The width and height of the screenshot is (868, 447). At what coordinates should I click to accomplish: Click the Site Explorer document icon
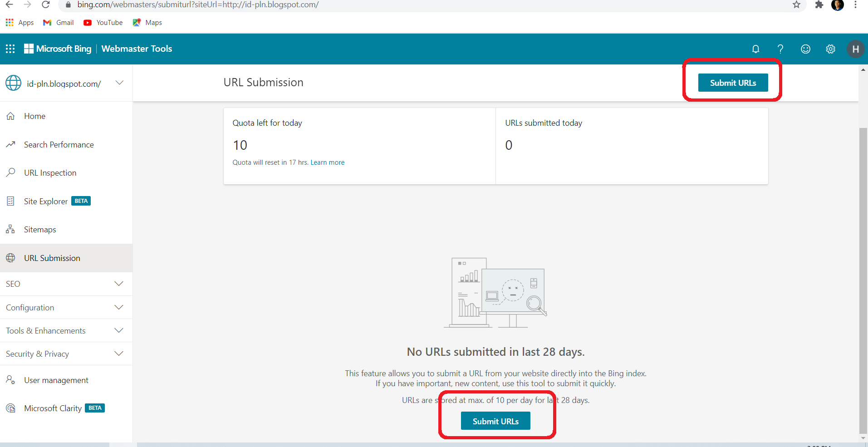click(10, 201)
